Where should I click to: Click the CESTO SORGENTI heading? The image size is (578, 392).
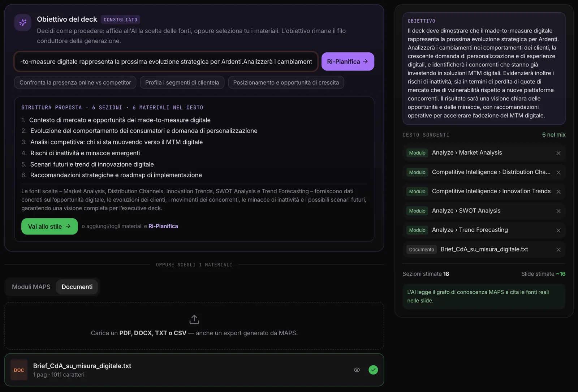tap(426, 135)
